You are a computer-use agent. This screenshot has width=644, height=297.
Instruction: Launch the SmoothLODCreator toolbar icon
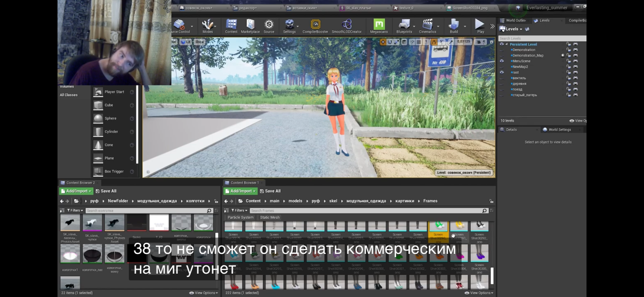pyautogui.click(x=347, y=26)
